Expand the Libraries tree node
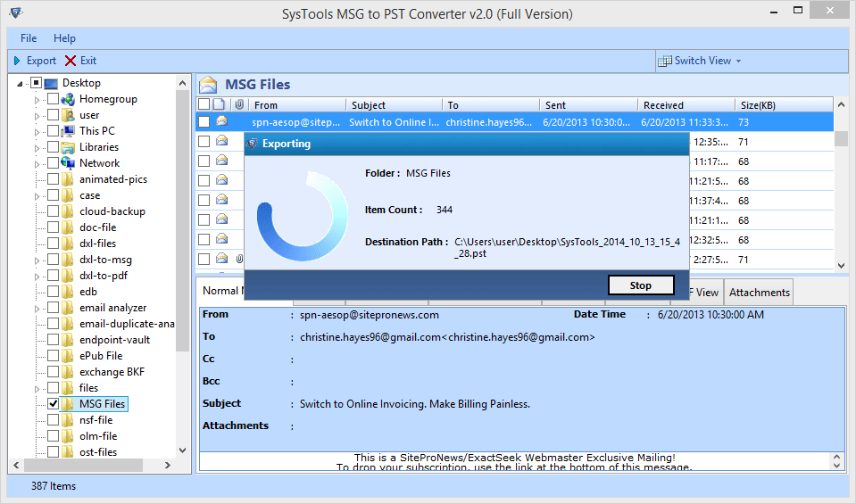The height and width of the screenshot is (504, 856). [37, 148]
